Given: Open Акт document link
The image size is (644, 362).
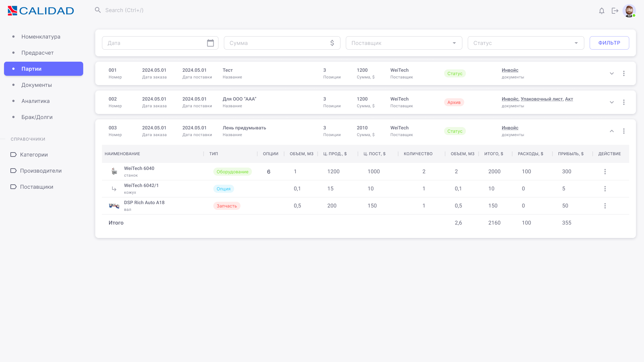Looking at the screenshot, I should (569, 99).
